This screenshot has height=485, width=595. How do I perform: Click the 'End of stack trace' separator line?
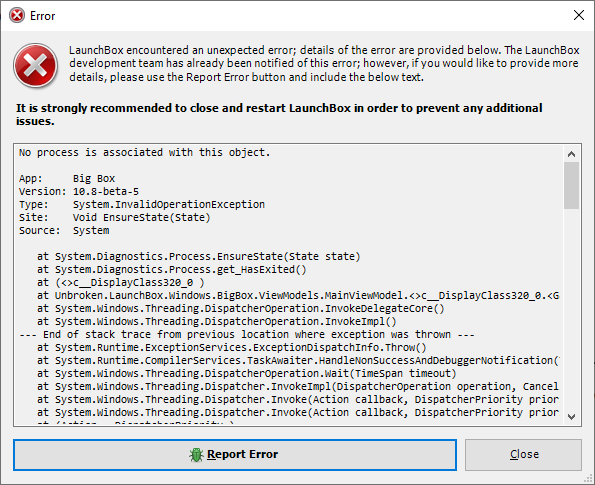(x=247, y=334)
